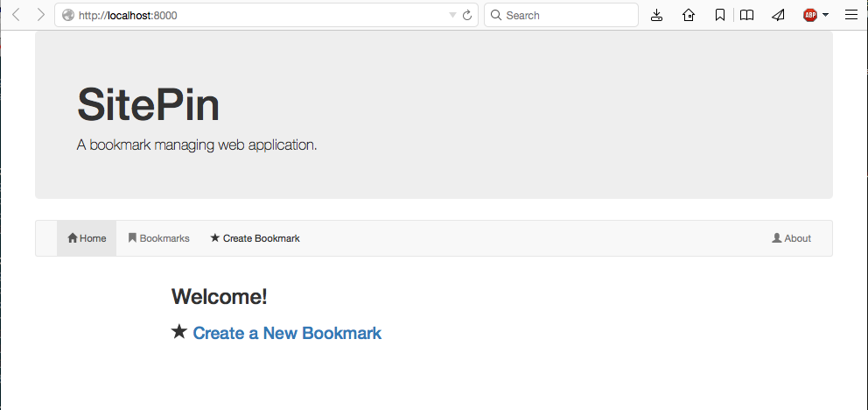This screenshot has width=868, height=410.
Task: Open the About nav link
Action: [792, 238]
